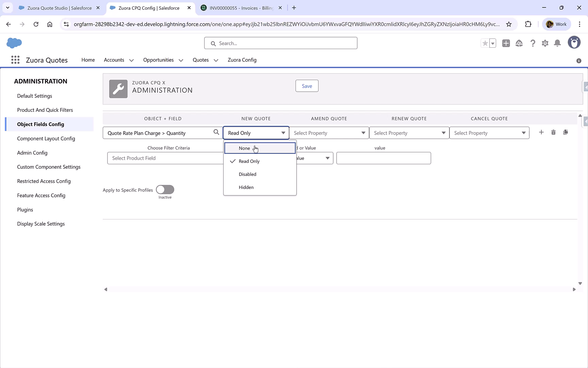
Task: Click the Save button
Action: click(307, 86)
